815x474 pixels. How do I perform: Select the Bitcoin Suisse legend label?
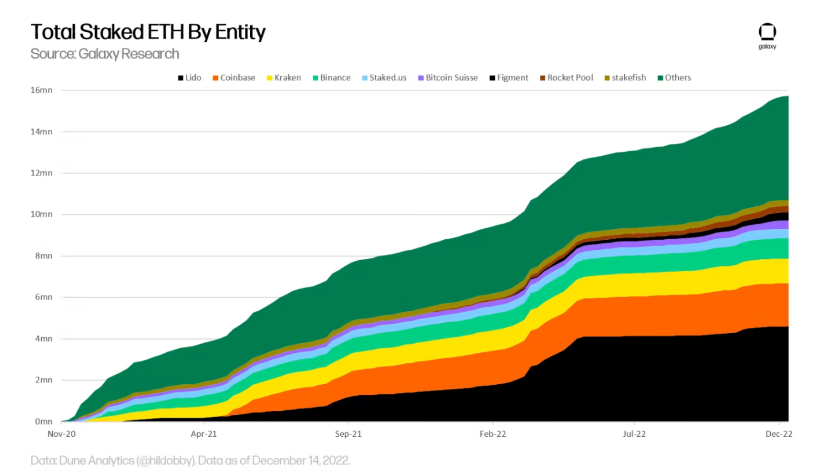452,77
